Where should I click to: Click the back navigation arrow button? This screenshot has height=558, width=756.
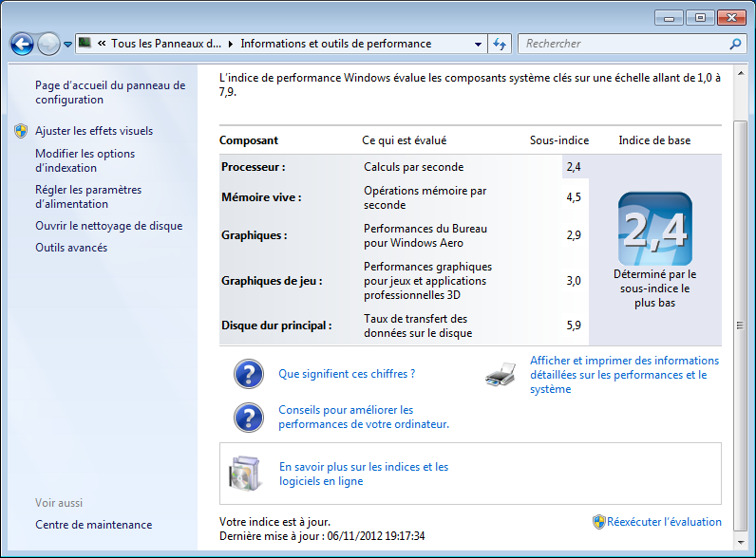click(x=22, y=44)
